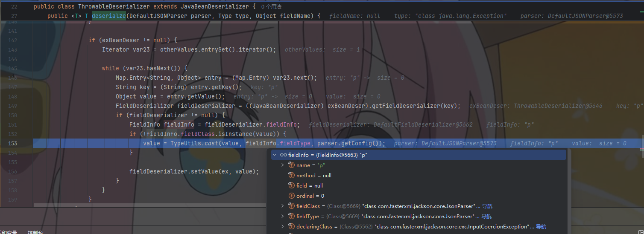Click the field icon beside 'field = null'

(292, 186)
